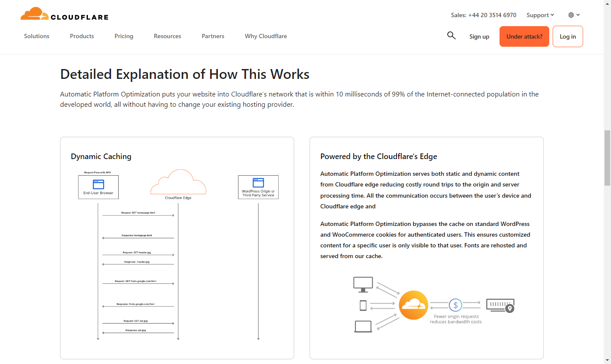This screenshot has height=364, width=611.
Task: Click the Log in button
Action: pyautogui.click(x=567, y=36)
